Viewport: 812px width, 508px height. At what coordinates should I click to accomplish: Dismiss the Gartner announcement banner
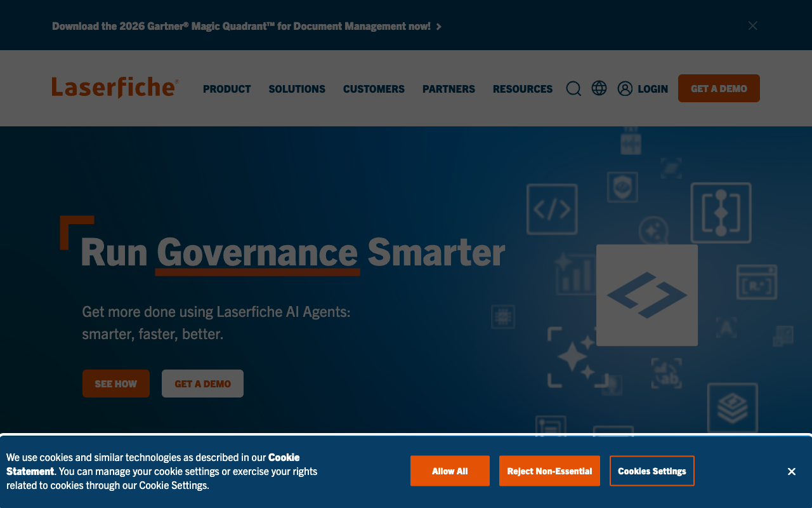click(x=752, y=26)
